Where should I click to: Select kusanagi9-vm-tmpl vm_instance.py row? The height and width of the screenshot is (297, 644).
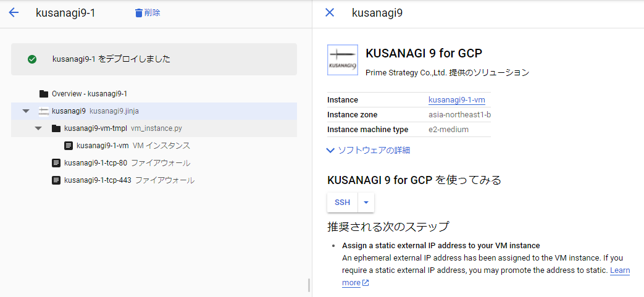tap(154, 128)
